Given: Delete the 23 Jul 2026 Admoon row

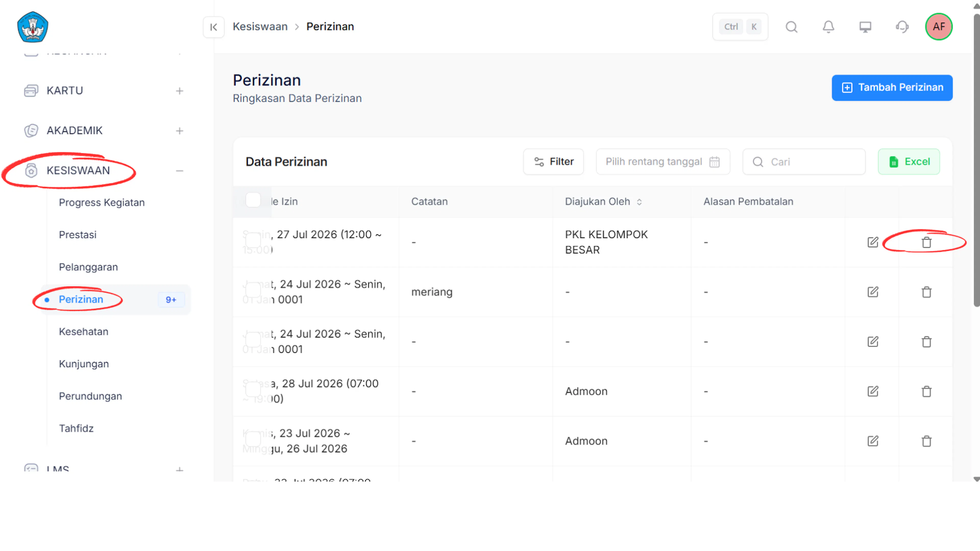Looking at the screenshot, I should click(x=926, y=441).
